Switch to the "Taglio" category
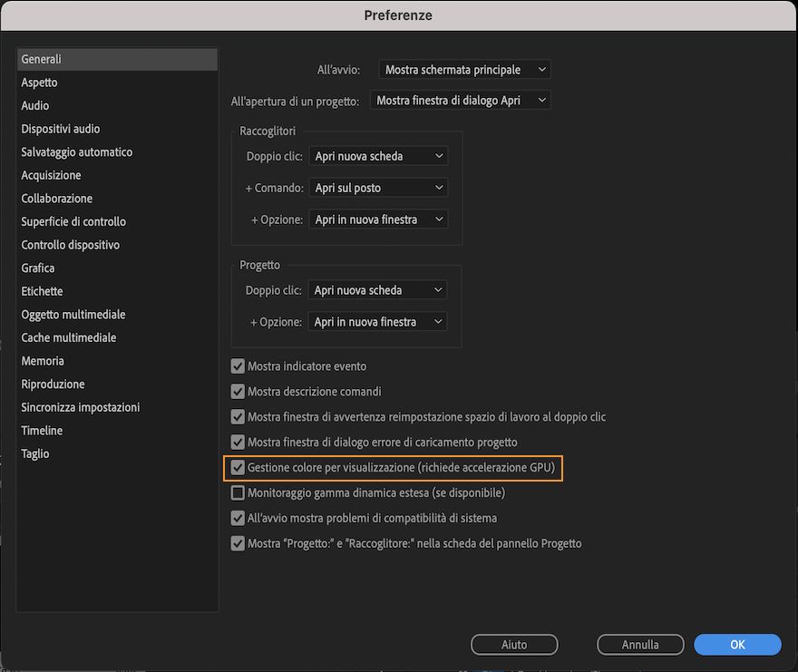The width and height of the screenshot is (798, 672). pyautogui.click(x=35, y=453)
